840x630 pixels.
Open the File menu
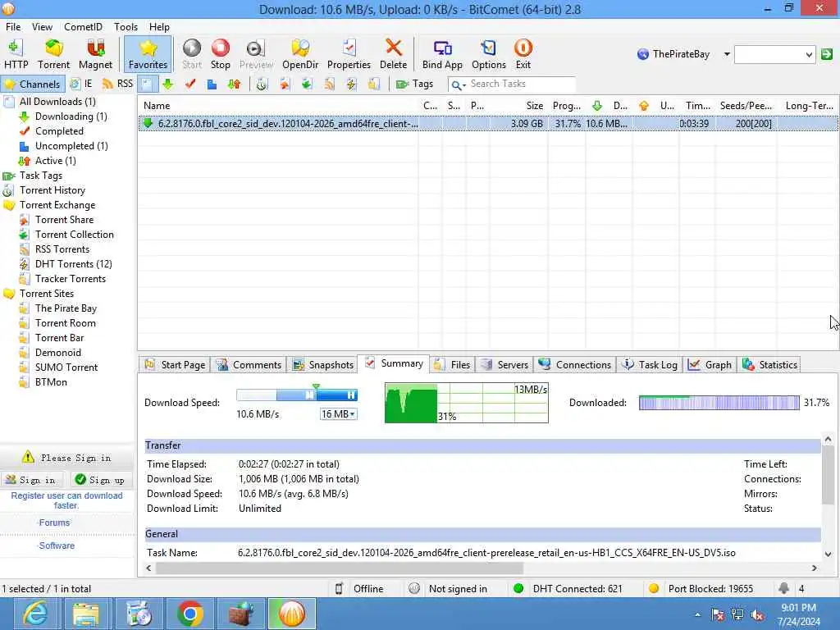click(13, 27)
